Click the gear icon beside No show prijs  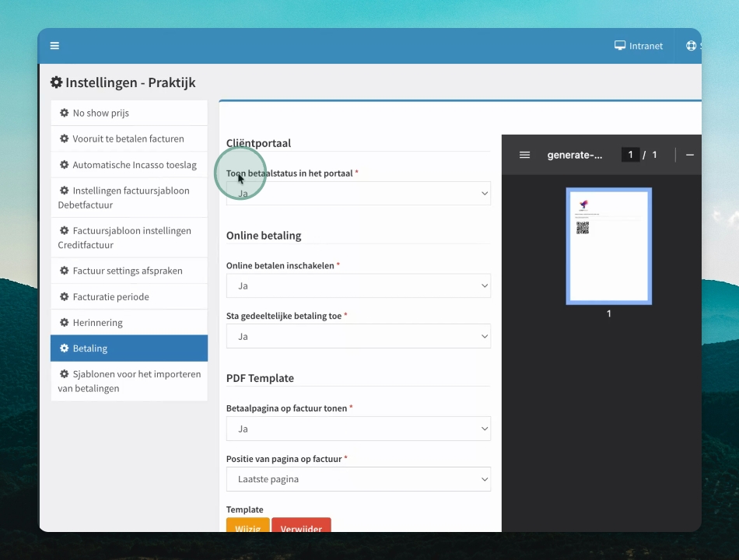tap(64, 113)
